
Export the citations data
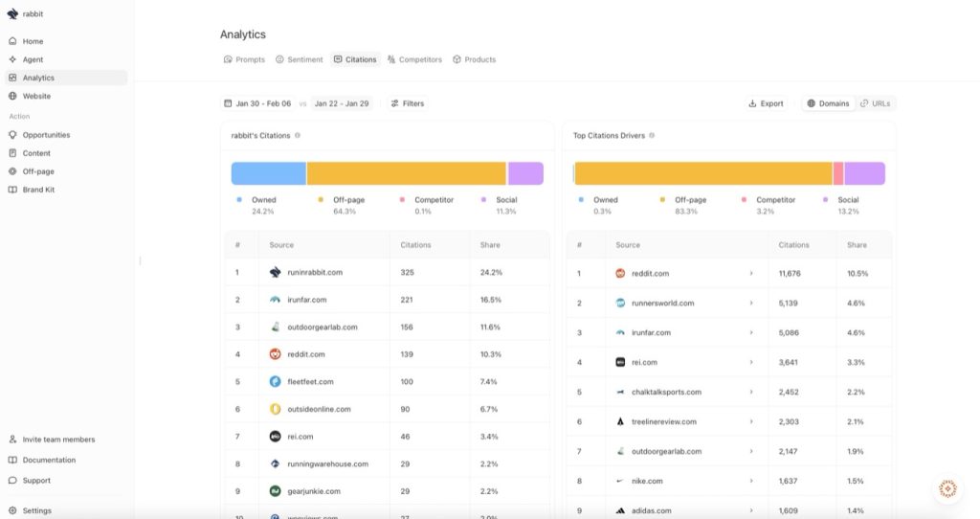766,103
